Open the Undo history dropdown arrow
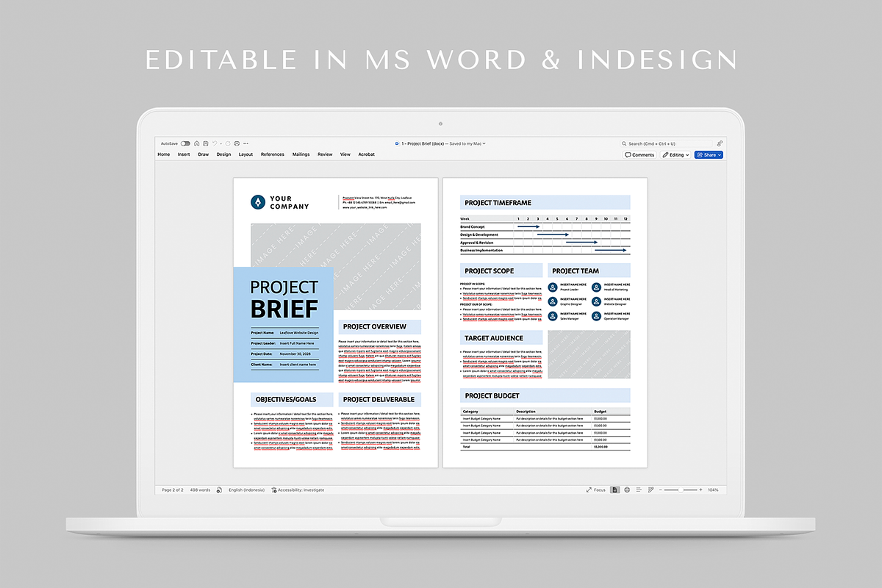Screen dimensions: 882x588 click(220, 143)
